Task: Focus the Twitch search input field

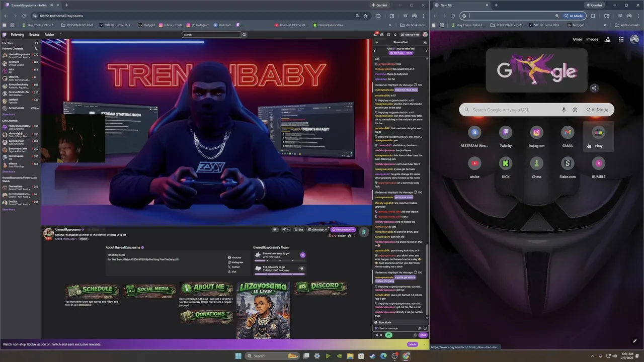Action: [x=211, y=35]
